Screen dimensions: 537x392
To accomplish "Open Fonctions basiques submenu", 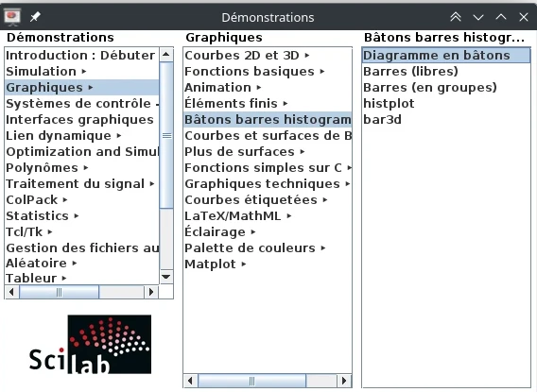I will tap(268, 71).
